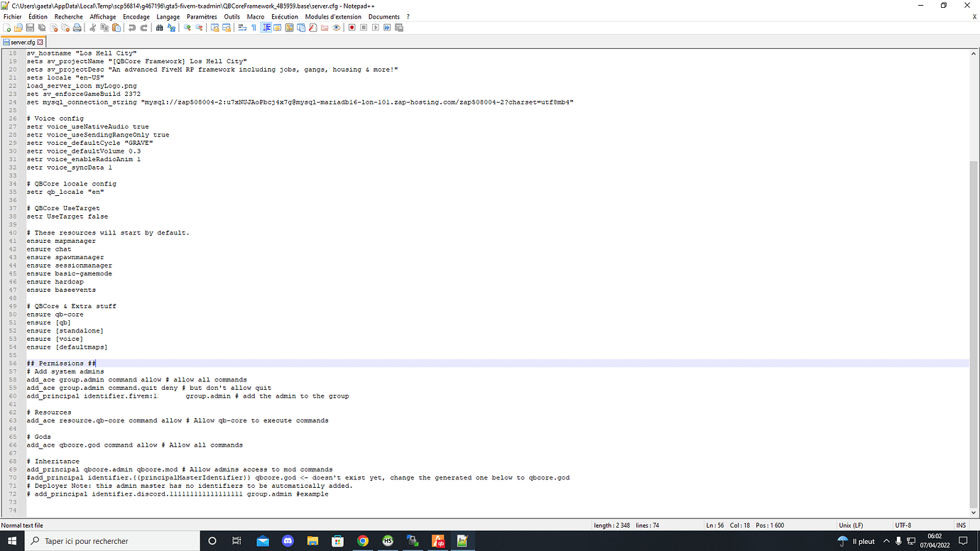The width and height of the screenshot is (980, 551).
Task: Toggle show all characters
Action: pyautogui.click(x=254, y=28)
